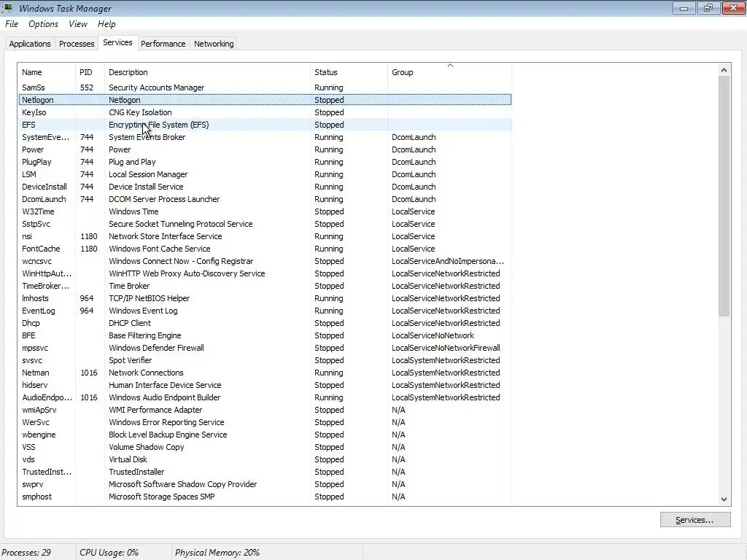Select the PlugPlay service row
Image resolution: width=747 pixels, height=560 pixels.
click(x=265, y=162)
